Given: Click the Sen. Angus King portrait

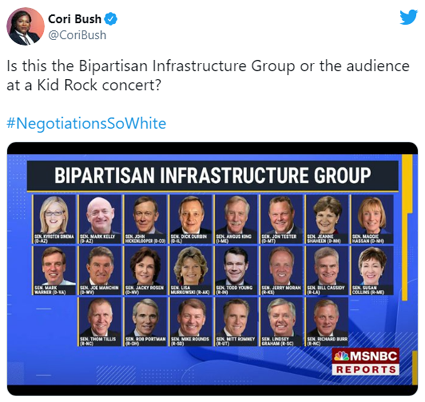Looking at the screenshot, I should pyautogui.click(x=237, y=219).
